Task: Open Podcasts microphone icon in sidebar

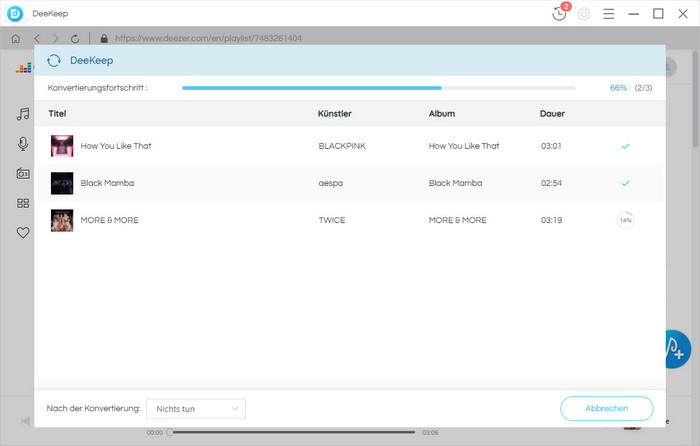Action: (x=23, y=144)
